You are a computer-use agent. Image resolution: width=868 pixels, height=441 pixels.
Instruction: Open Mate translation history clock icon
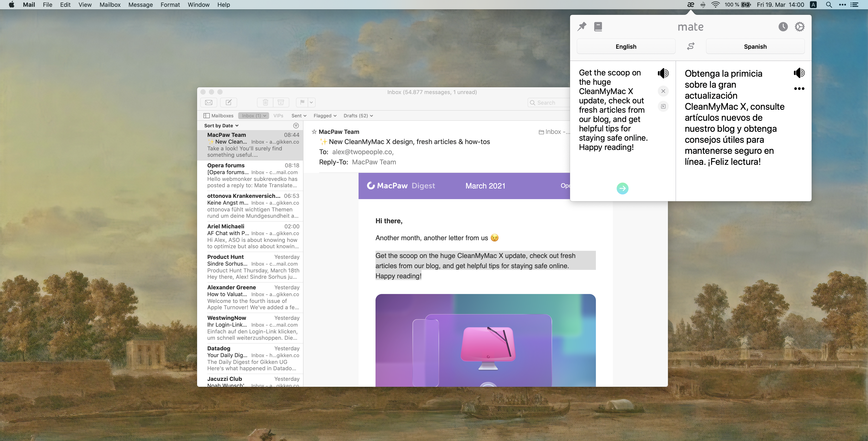[x=783, y=26]
